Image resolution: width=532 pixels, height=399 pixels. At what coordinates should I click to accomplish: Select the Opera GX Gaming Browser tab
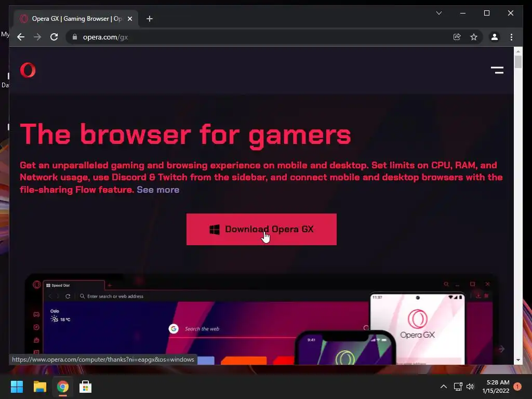click(76, 19)
